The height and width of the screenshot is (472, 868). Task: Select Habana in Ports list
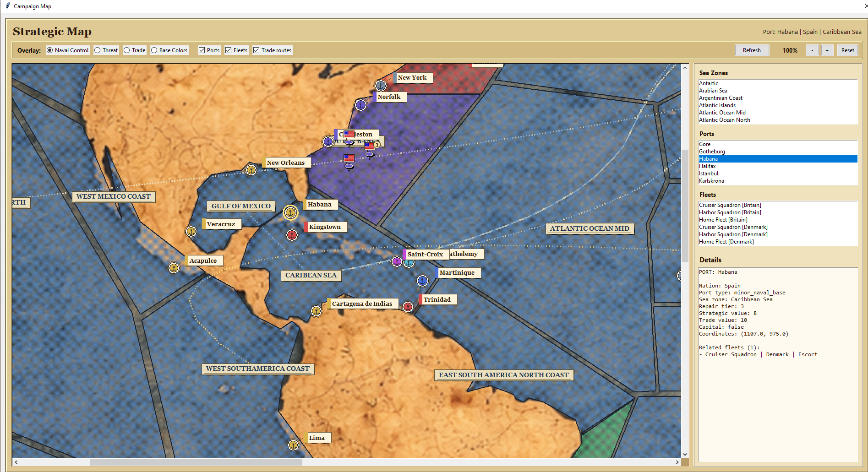coord(778,159)
